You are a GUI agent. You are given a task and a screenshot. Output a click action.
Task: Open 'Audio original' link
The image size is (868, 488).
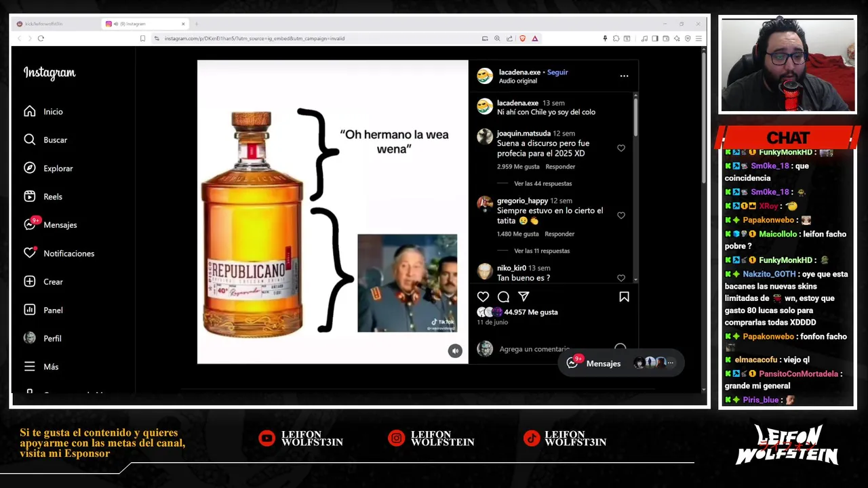tap(517, 81)
